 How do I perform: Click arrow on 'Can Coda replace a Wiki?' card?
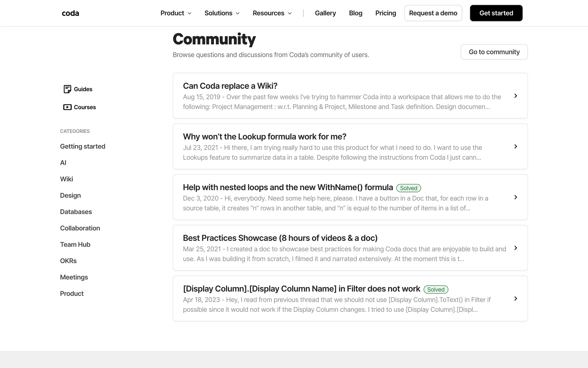(515, 96)
